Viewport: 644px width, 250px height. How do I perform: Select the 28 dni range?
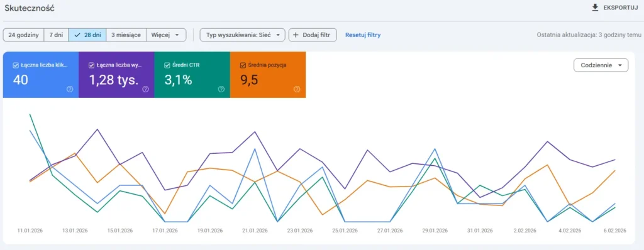pyautogui.click(x=87, y=35)
